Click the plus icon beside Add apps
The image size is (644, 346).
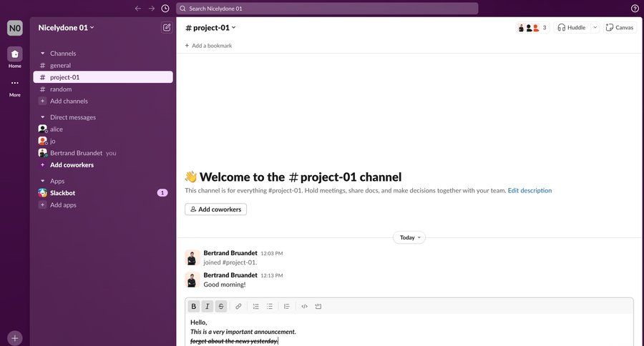(42, 204)
